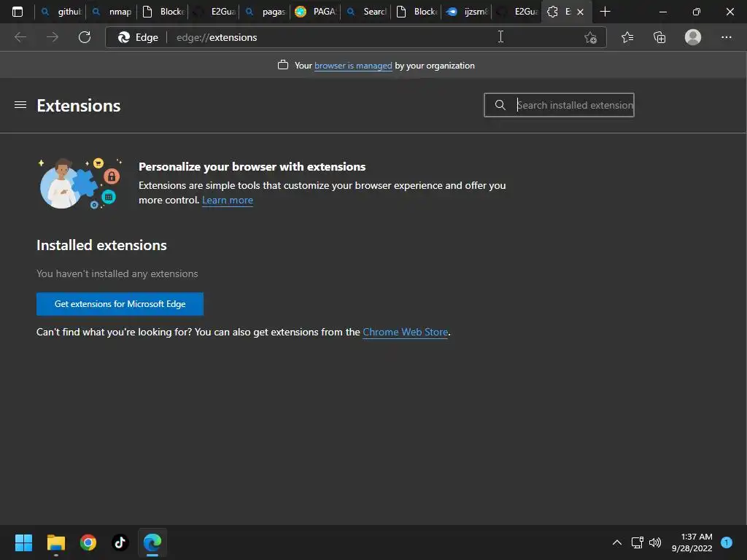Open the network status tray icon
The image size is (747, 560).
coord(637,542)
